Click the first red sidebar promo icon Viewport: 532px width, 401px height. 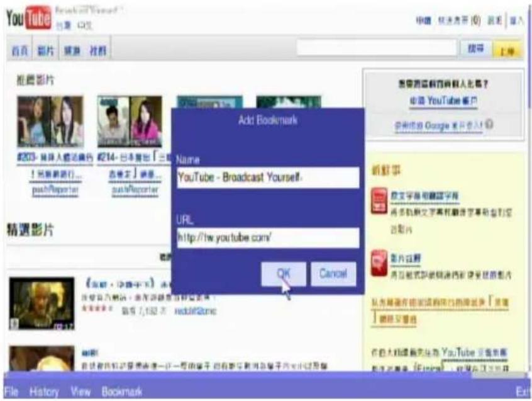[379, 201]
